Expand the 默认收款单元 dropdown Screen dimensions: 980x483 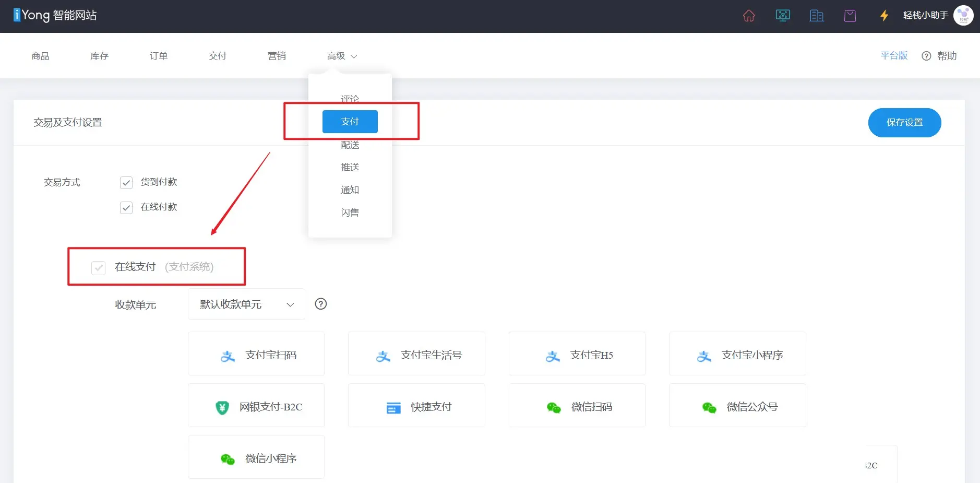click(x=246, y=304)
